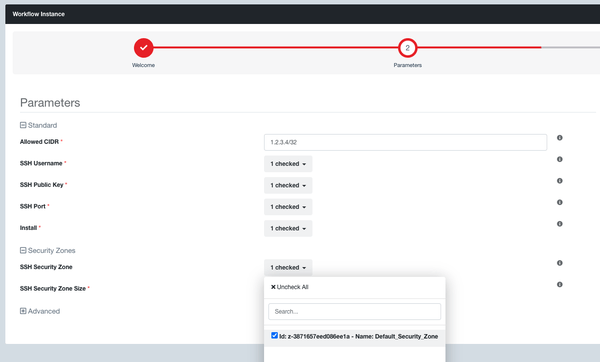Click the Allowed CIDR label
The image size is (600, 362).
[39, 142]
